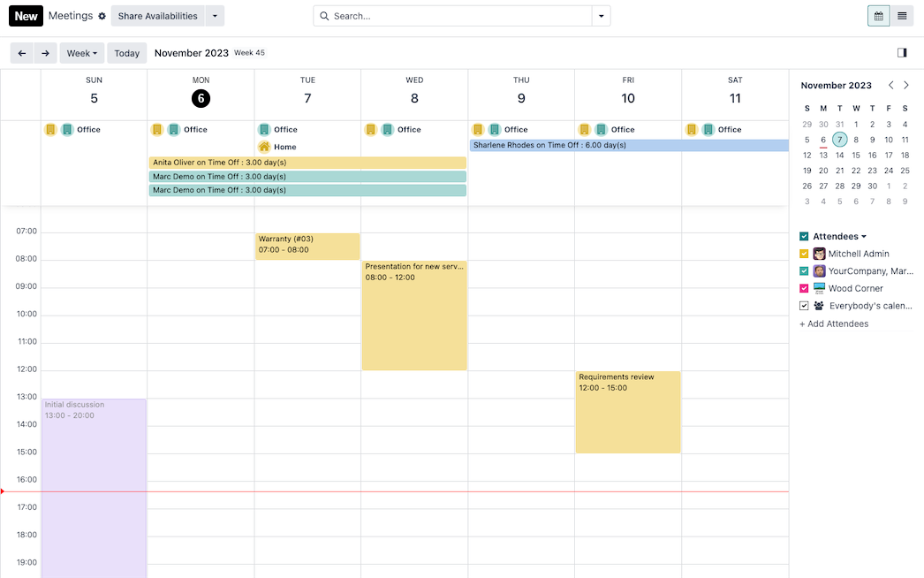Click yellow location icon on Wednesday
Image resolution: width=924 pixels, height=578 pixels.
(x=371, y=129)
